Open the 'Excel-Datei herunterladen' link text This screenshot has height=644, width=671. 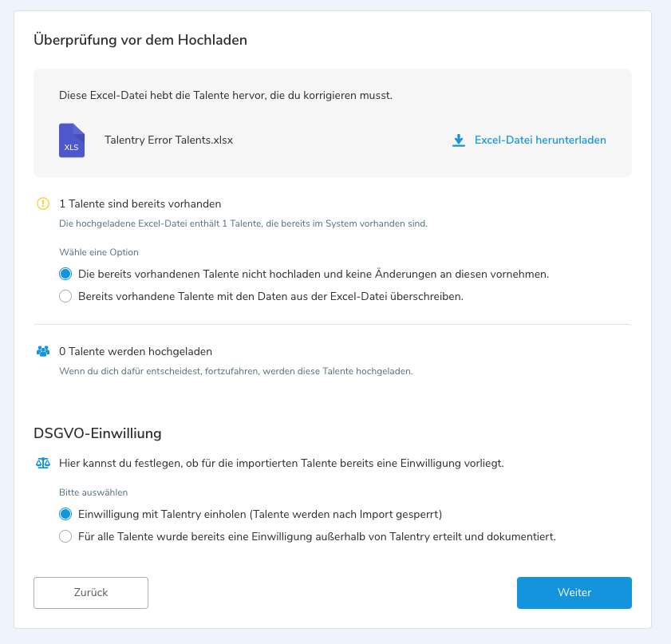[x=539, y=140]
